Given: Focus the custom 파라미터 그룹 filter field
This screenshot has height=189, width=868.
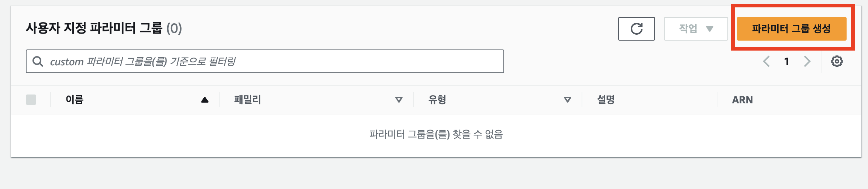Looking at the screenshot, I should tap(265, 61).
